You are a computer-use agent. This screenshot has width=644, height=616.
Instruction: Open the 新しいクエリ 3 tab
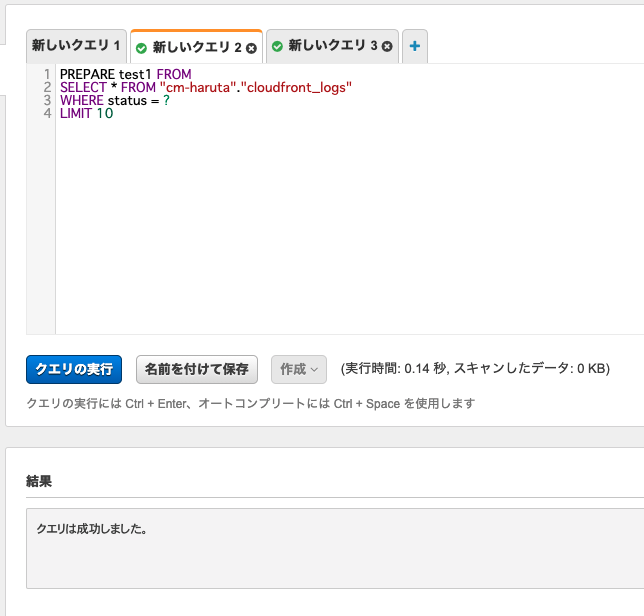[x=332, y=46]
